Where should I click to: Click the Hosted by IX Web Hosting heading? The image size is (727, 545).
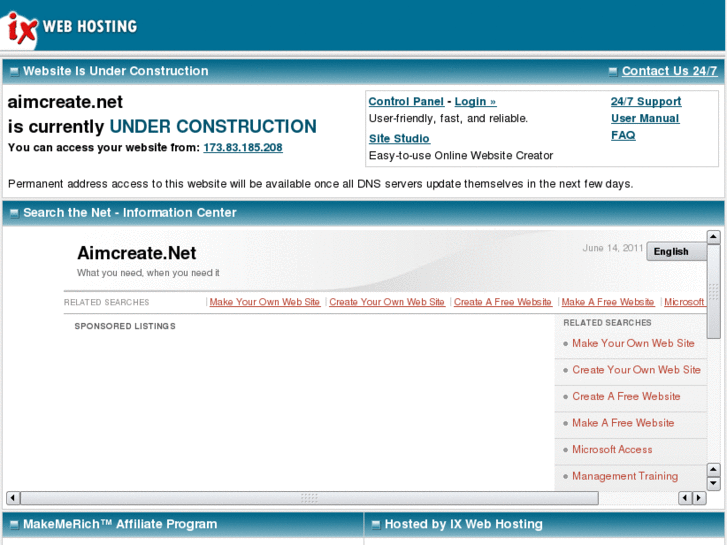point(464,524)
